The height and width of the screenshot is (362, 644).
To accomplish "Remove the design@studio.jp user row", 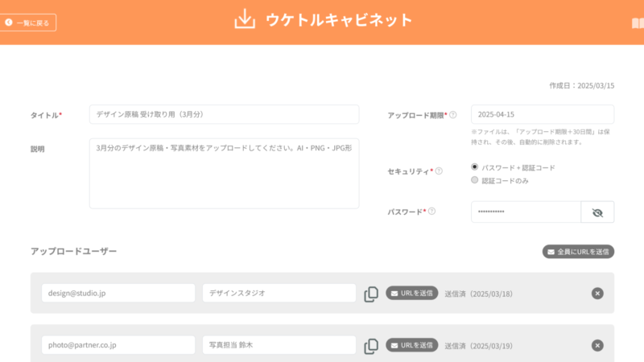I will (x=597, y=294).
